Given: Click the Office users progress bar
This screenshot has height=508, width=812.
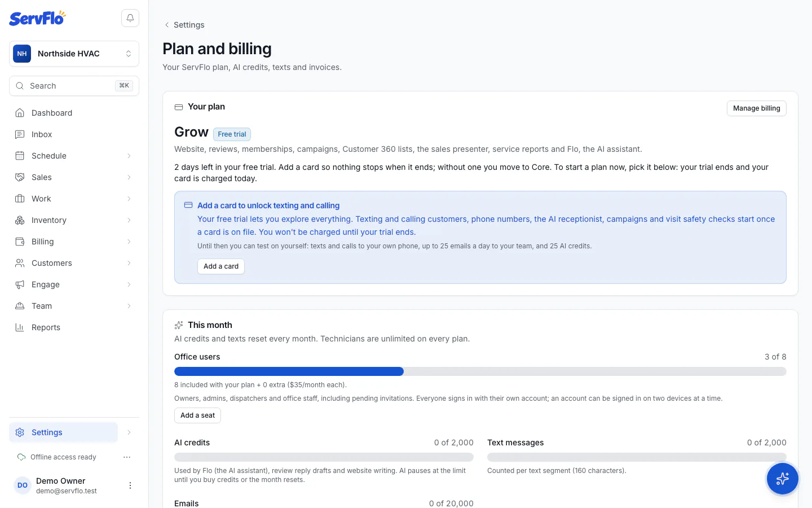Looking at the screenshot, I should (480, 371).
